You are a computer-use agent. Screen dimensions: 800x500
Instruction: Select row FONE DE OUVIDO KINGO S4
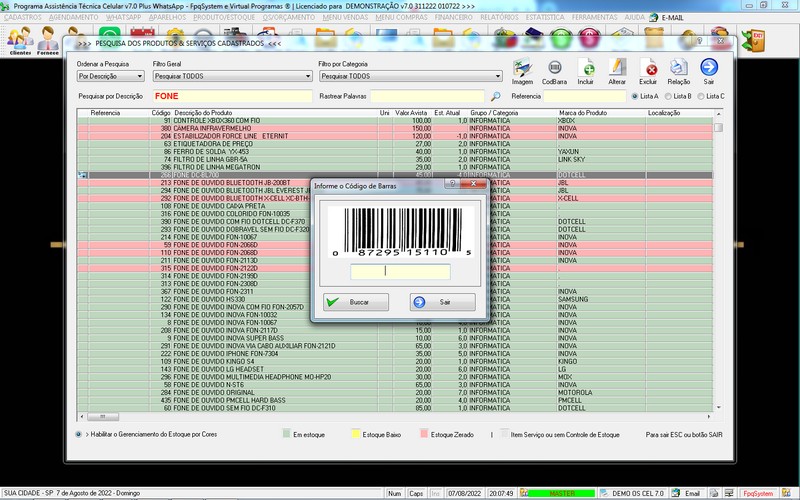click(395, 361)
